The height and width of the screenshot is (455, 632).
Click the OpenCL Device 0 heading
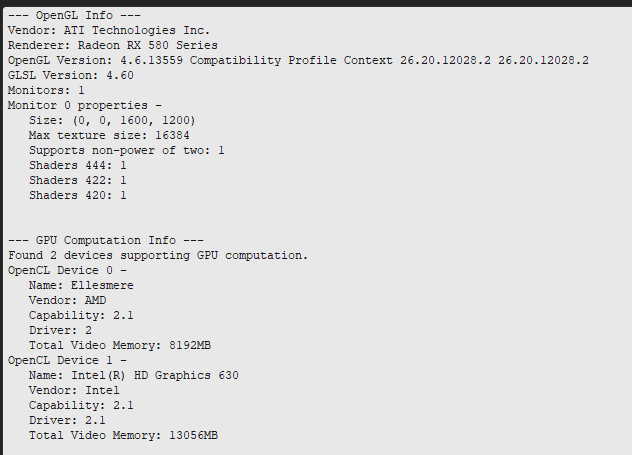[67, 270]
